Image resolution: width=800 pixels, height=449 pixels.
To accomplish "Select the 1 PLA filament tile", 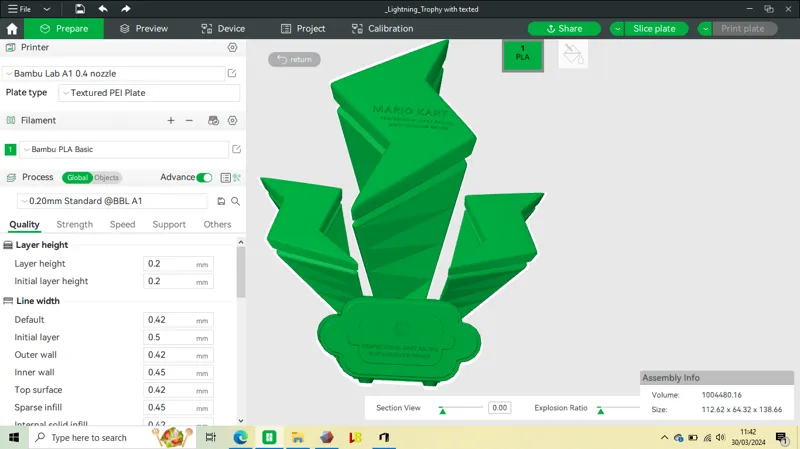I will (522, 56).
